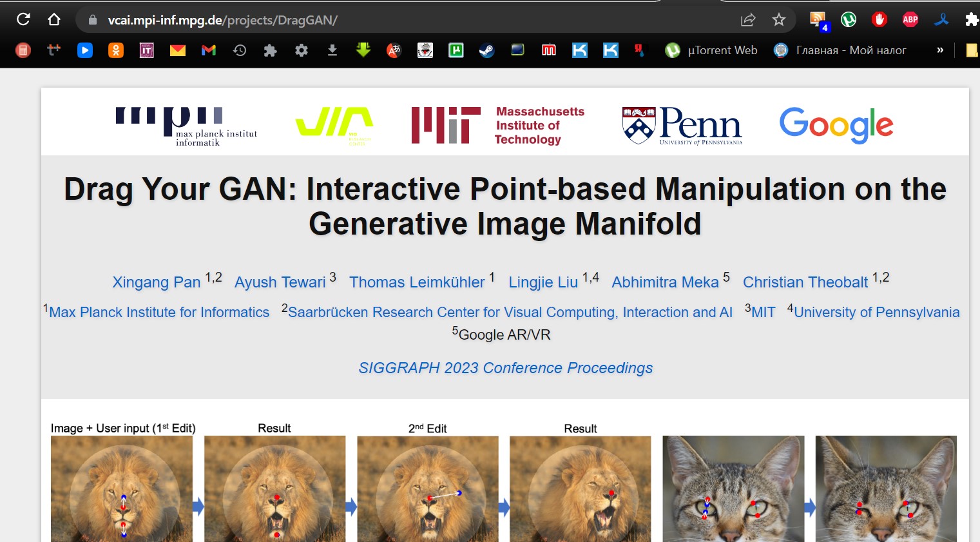
Task: Open the Steam bookmark
Action: (487, 50)
